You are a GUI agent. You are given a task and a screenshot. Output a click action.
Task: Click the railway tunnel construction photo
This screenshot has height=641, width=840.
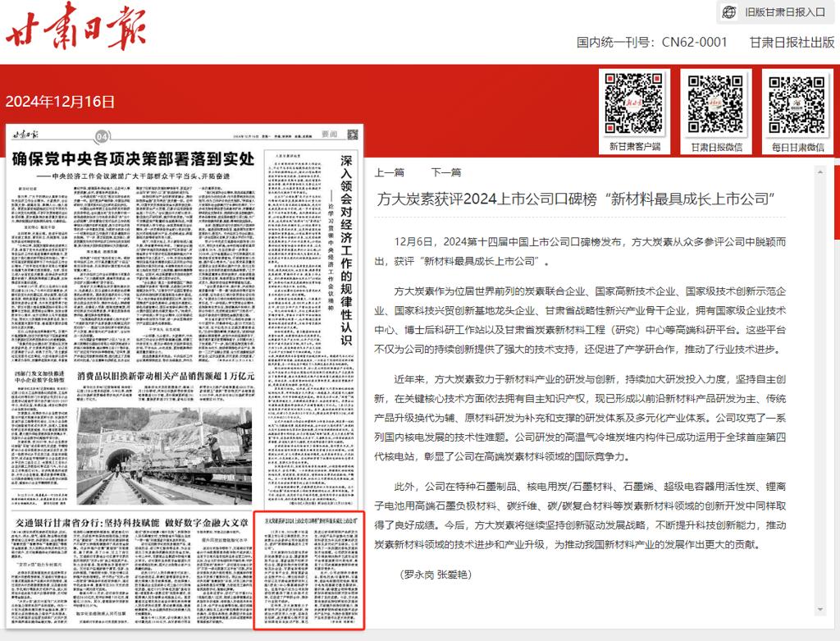point(164,456)
